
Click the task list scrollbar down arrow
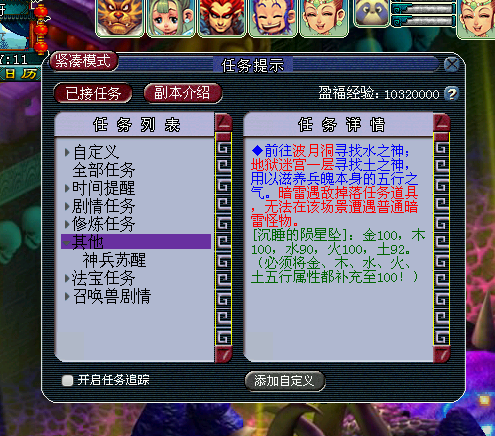click(224, 354)
